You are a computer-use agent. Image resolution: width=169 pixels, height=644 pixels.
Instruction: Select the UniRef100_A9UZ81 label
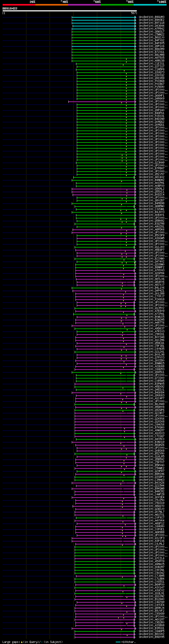pos(152,227)
